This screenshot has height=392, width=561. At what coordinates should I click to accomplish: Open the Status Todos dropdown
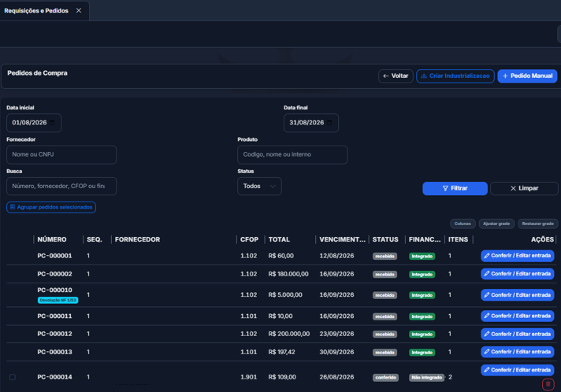coord(259,187)
